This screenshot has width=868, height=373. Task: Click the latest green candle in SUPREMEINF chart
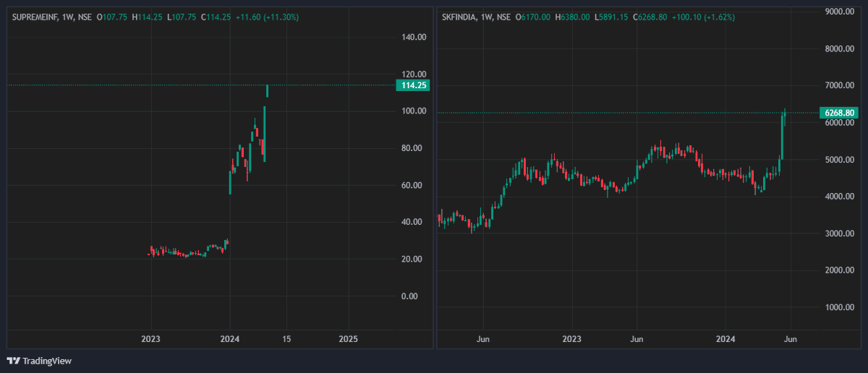(268, 90)
